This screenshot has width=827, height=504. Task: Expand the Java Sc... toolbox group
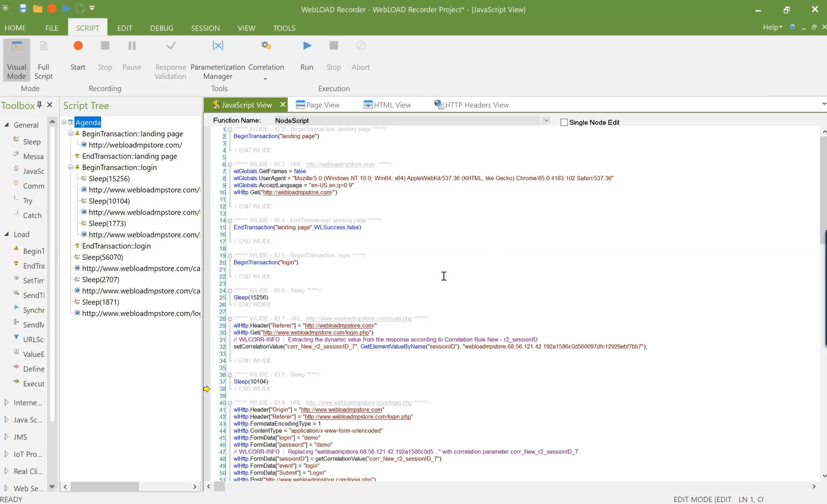coord(7,420)
